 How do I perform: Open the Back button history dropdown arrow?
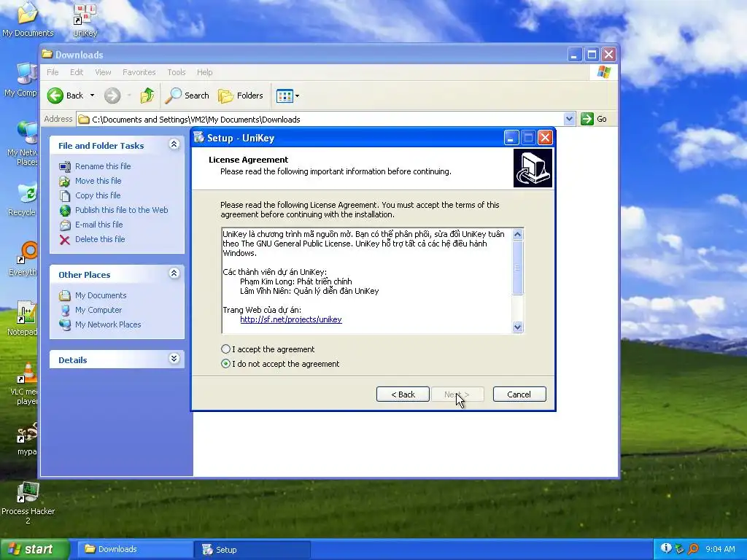point(93,96)
